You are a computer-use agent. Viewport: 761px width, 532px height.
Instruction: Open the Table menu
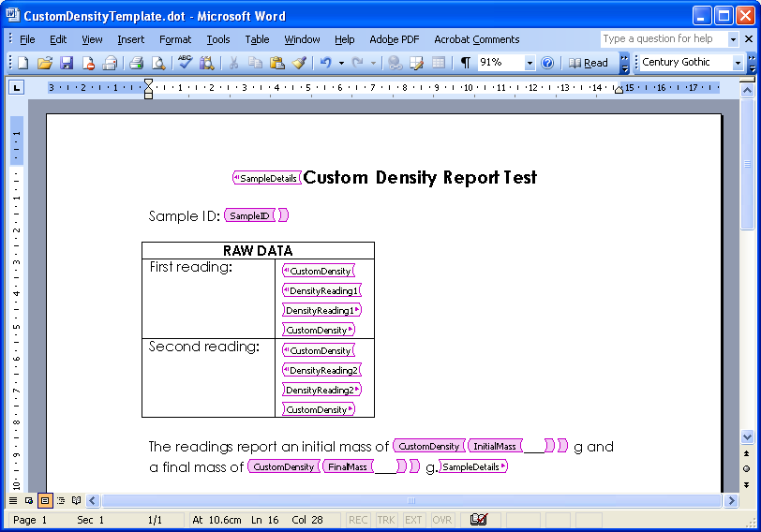[257, 39]
